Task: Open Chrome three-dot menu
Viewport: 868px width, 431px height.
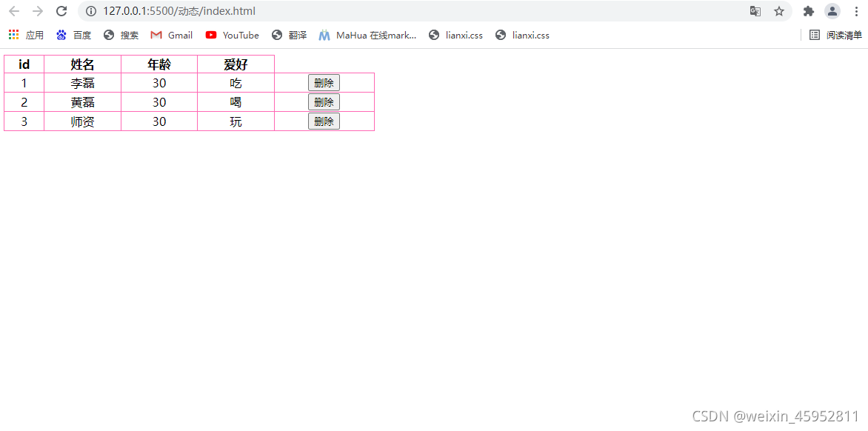Action: 856,11
